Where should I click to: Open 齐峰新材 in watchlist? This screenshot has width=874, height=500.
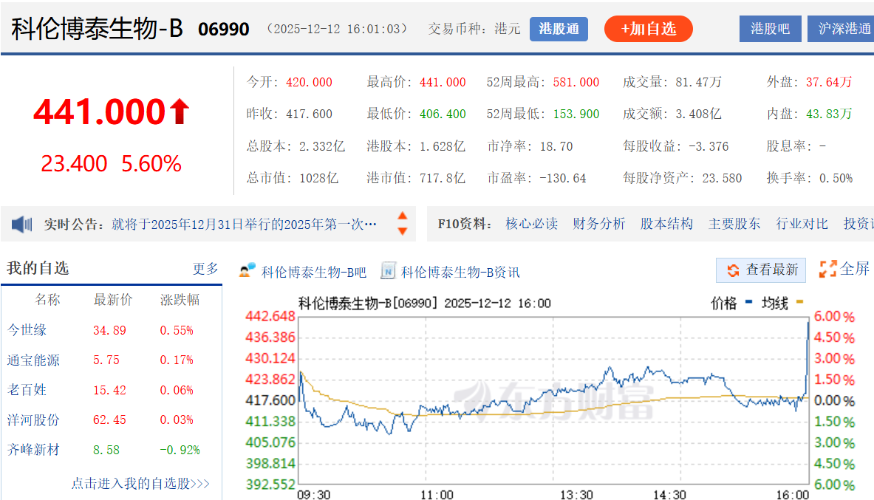point(33,450)
